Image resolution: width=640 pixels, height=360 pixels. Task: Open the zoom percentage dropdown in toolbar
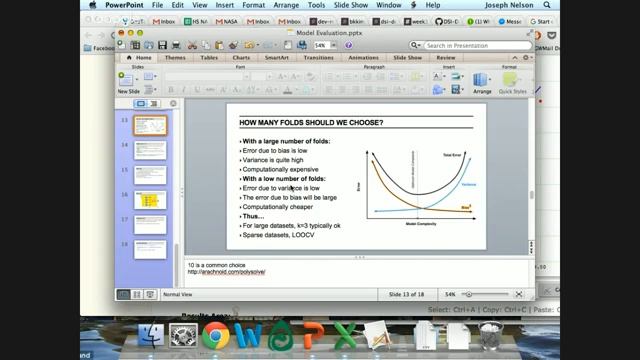point(333,45)
